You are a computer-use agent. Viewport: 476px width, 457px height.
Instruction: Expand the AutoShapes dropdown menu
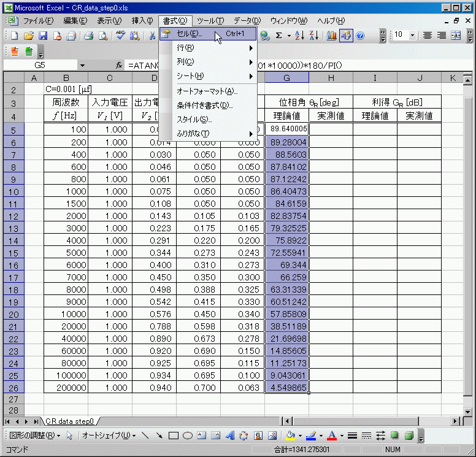109,436
